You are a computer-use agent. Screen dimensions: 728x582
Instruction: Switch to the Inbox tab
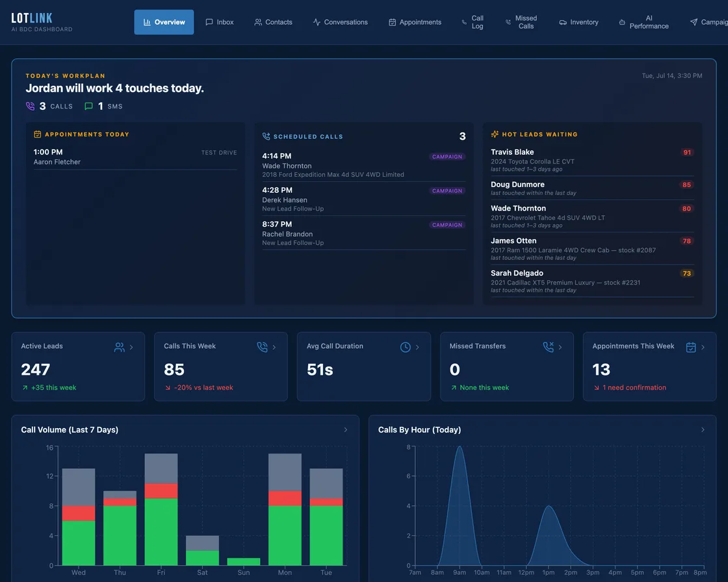[x=220, y=22]
